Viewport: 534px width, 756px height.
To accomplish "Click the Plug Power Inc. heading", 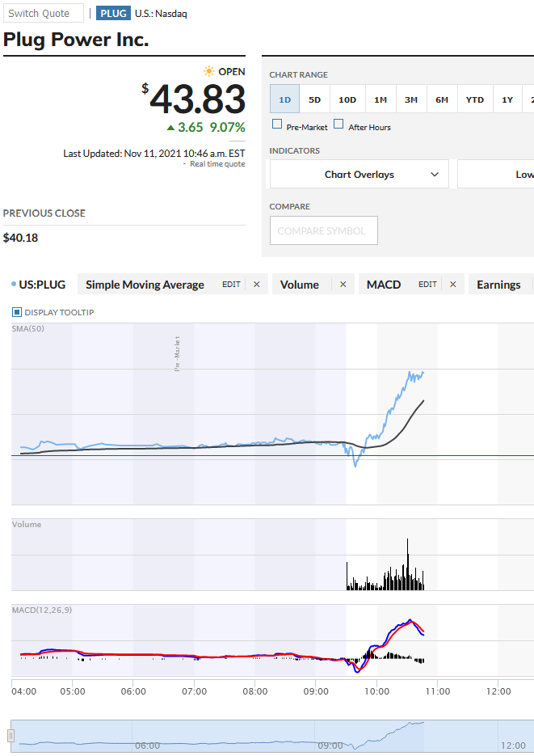I will pyautogui.click(x=76, y=40).
